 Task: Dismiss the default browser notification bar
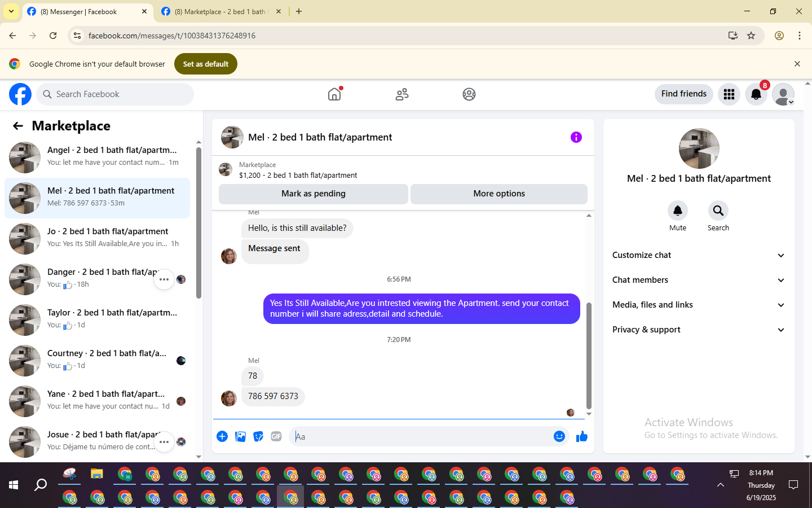[x=797, y=64]
